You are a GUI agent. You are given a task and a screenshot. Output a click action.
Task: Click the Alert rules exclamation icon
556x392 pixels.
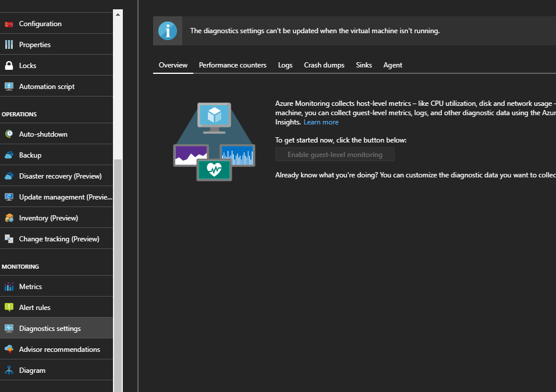(x=9, y=307)
